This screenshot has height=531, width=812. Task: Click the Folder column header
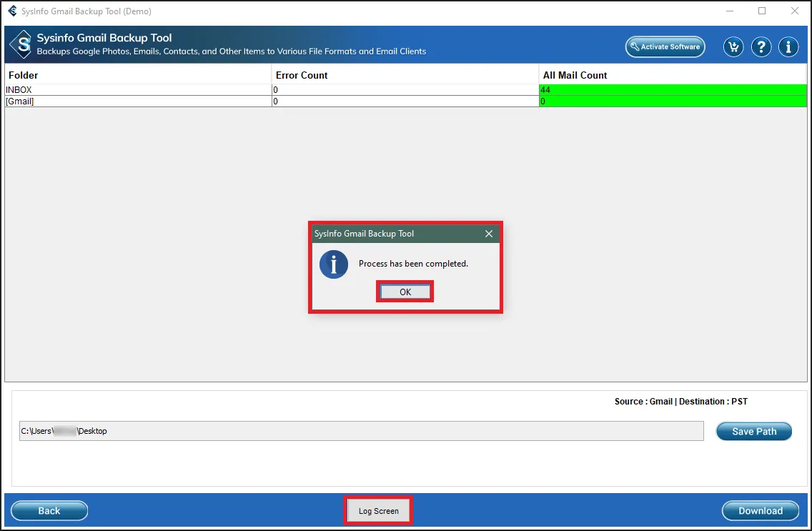[x=138, y=75]
